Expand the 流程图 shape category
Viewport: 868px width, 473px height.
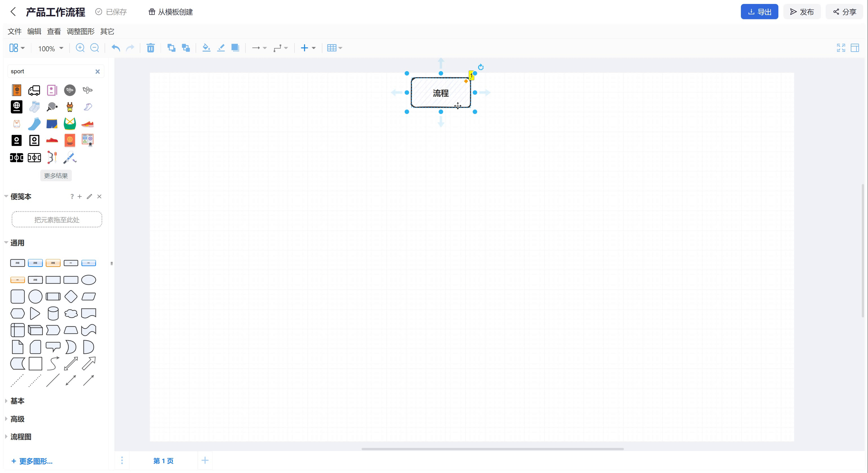21,437
